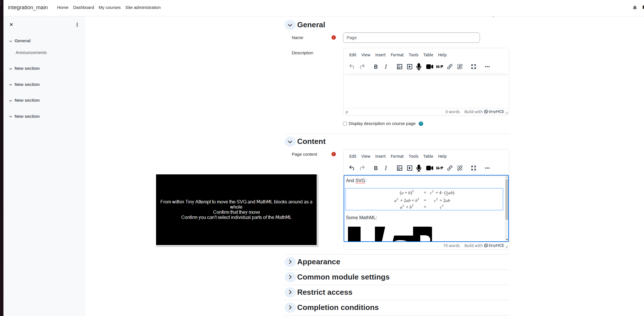Click Undo in the Description editor toolbar
The width and height of the screenshot is (644, 316).
[x=352, y=67]
